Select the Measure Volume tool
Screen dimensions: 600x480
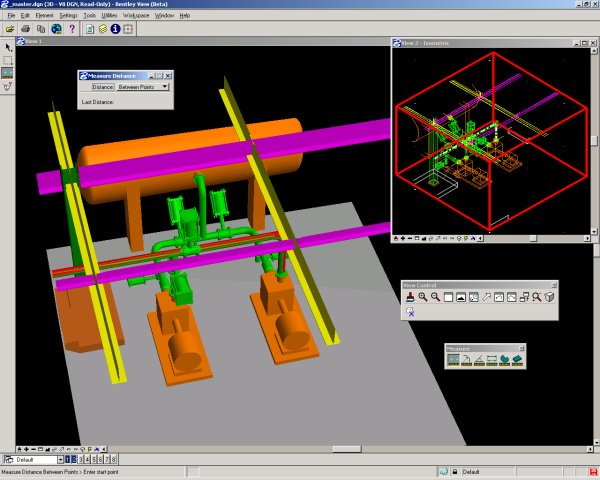518,360
